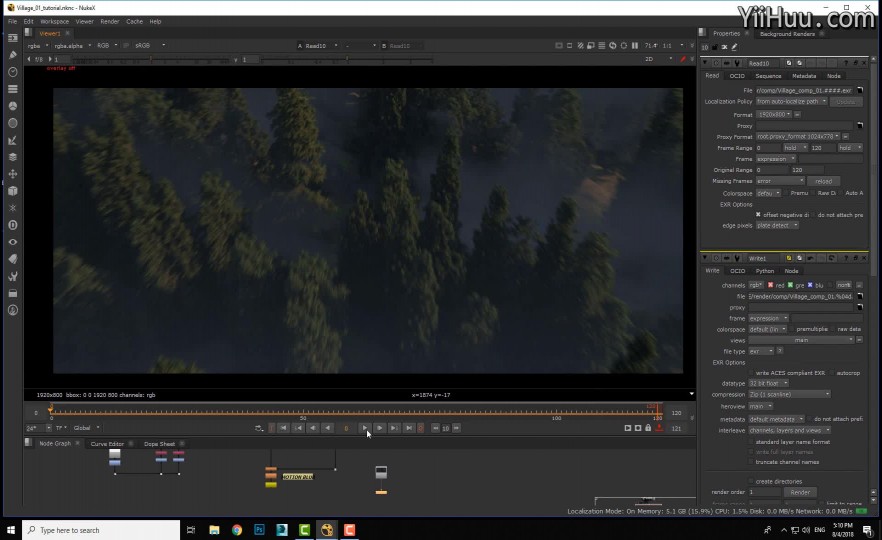Toggle the Premultiplied checkbox in Read10
The width and height of the screenshot is (882, 540).
(x=786, y=193)
